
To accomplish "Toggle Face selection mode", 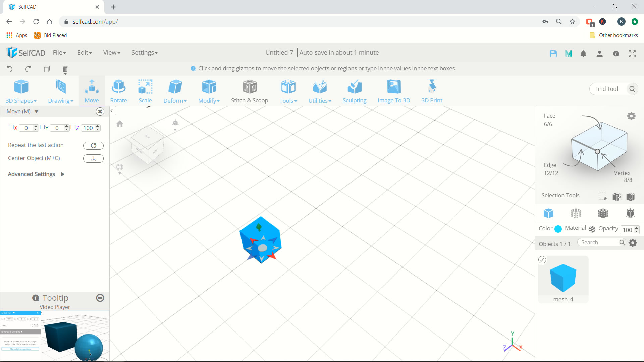I will [x=549, y=120].
